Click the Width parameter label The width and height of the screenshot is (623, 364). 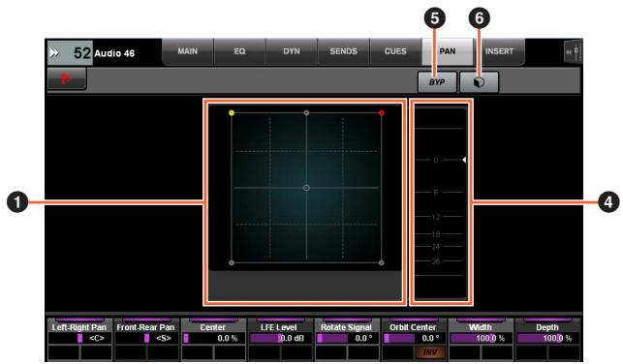(481, 327)
